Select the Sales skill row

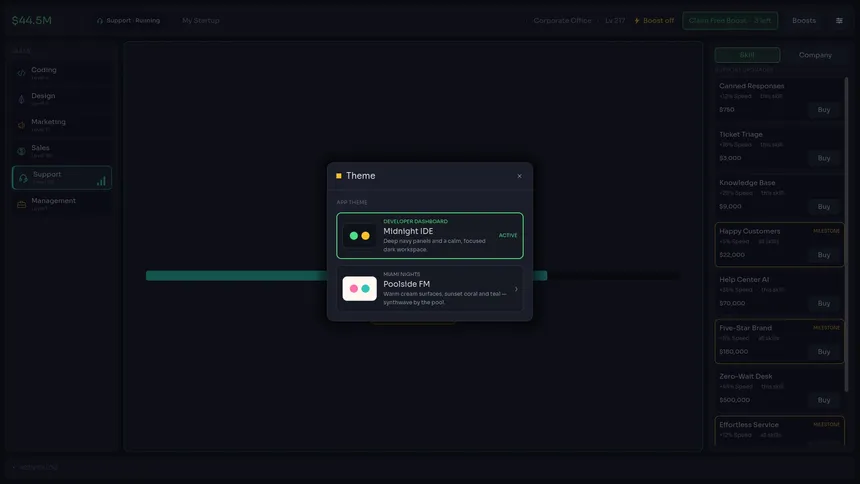61,151
